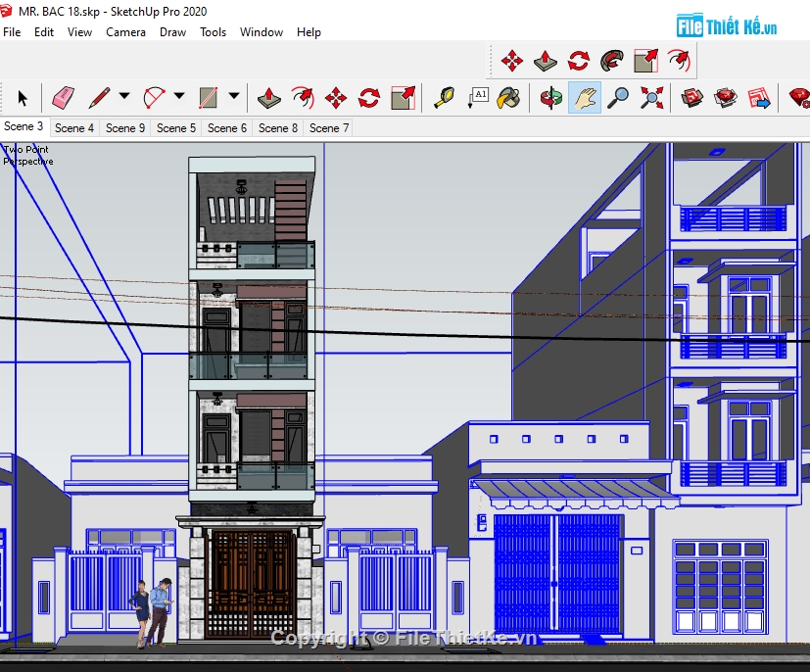Switch to the Scene 5 tab

pyautogui.click(x=176, y=127)
